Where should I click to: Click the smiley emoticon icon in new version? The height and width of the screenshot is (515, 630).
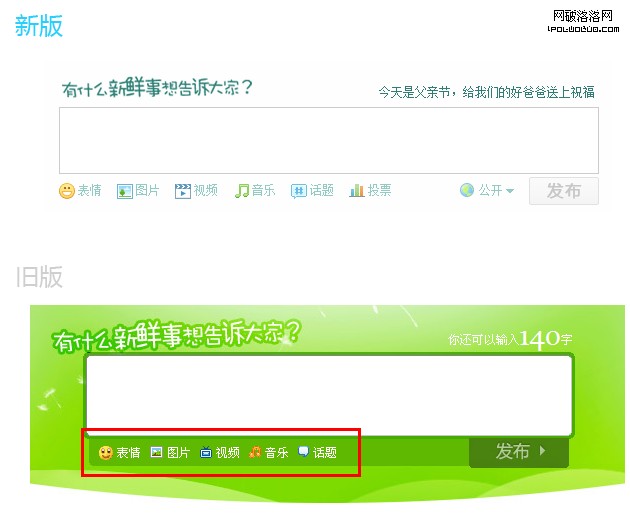tap(67, 190)
